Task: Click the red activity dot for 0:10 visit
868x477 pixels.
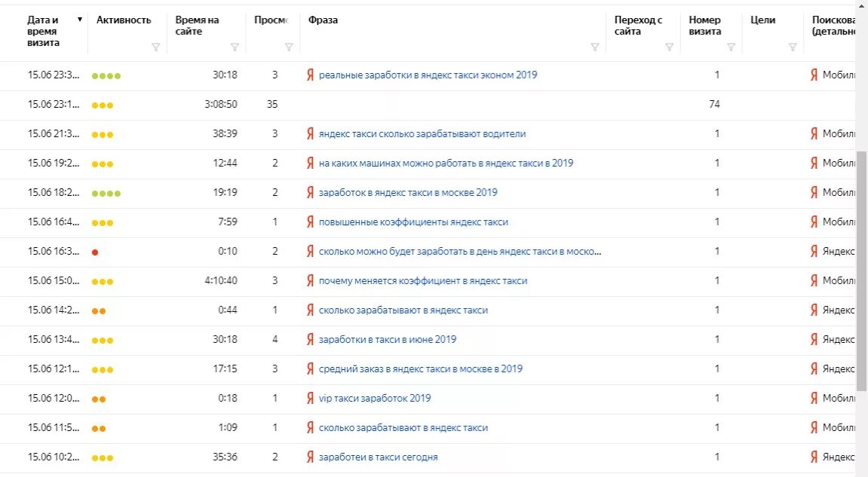Action: tap(95, 252)
